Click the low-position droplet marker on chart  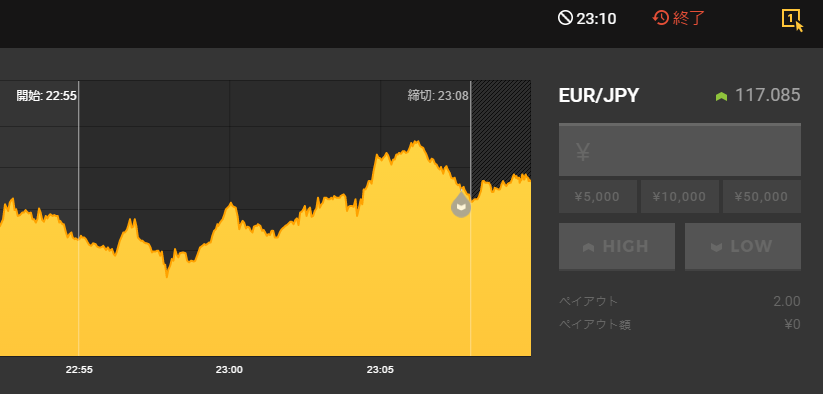(x=461, y=204)
